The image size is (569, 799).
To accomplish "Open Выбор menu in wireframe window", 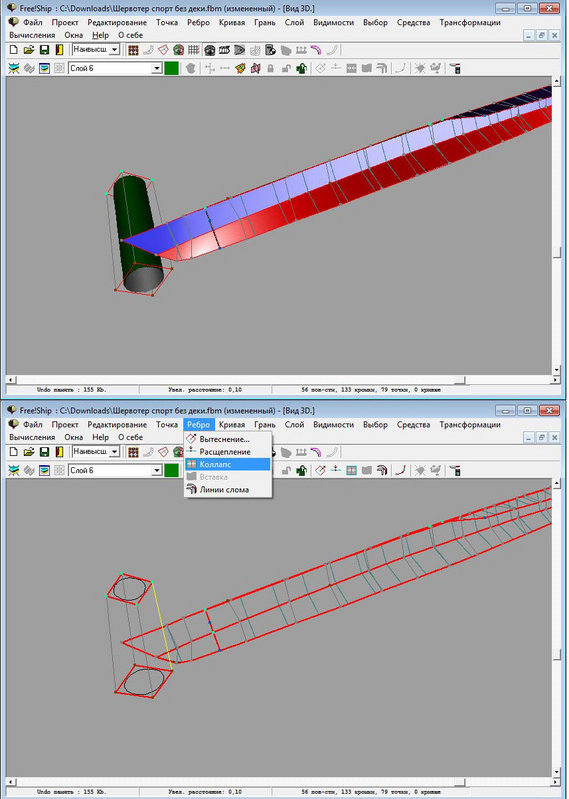I will (x=375, y=424).
